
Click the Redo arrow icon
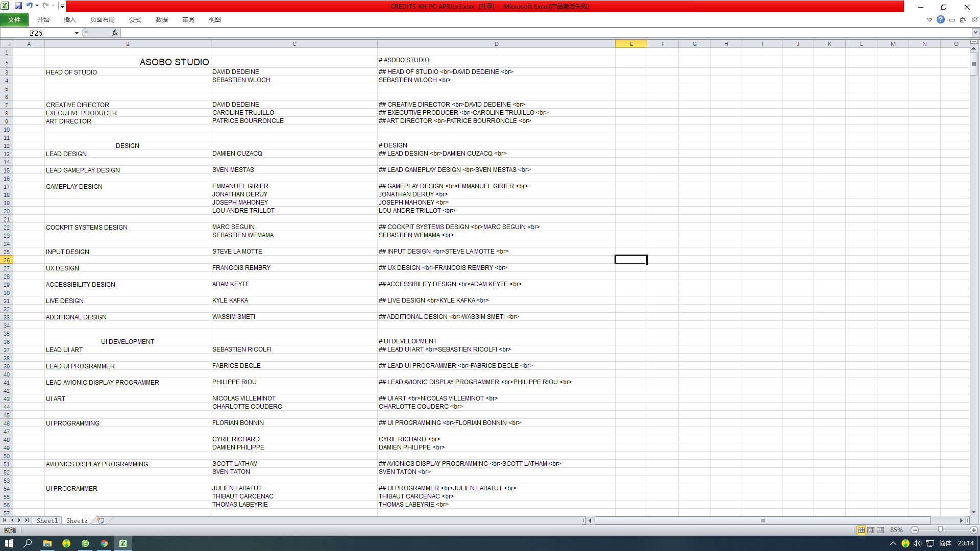45,6
